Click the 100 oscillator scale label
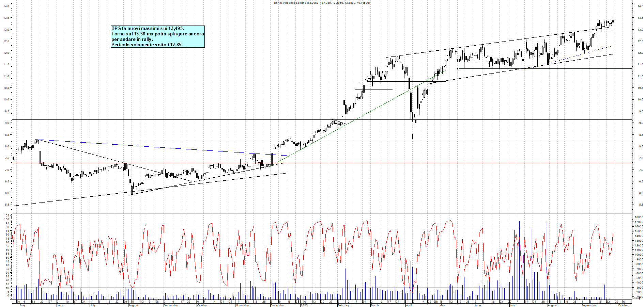This screenshot has width=644, height=307. coord(6,219)
